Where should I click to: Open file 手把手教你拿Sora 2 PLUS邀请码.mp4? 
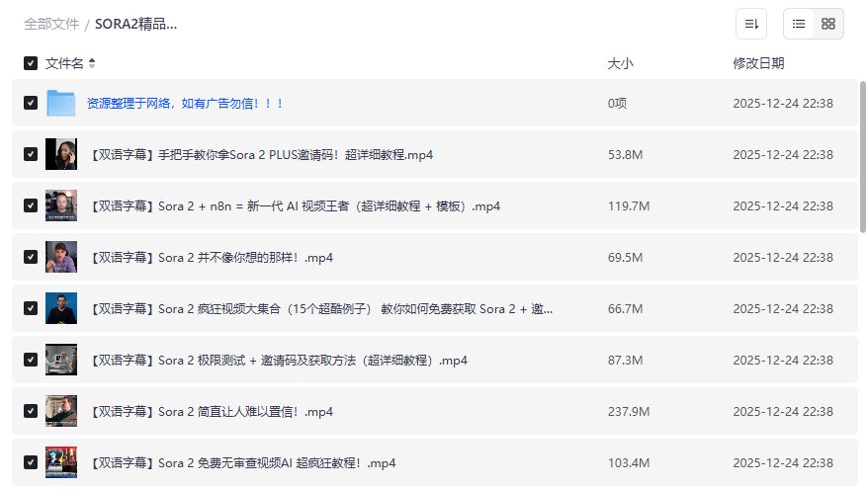[261, 154]
